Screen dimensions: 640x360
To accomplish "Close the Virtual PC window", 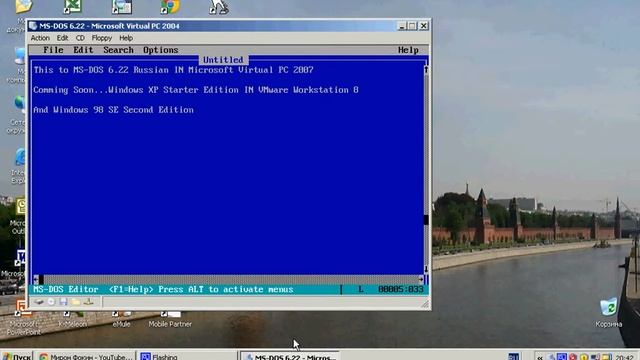I will tap(424, 26).
